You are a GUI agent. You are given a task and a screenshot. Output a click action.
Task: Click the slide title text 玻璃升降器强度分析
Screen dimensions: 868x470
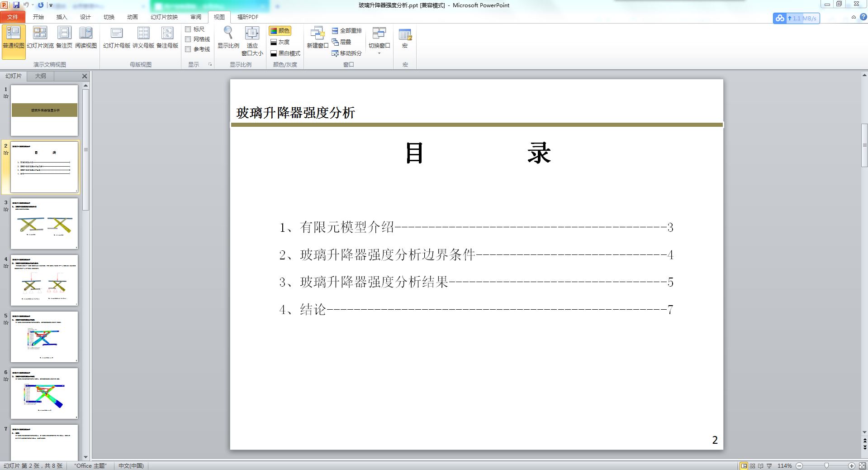[296, 113]
